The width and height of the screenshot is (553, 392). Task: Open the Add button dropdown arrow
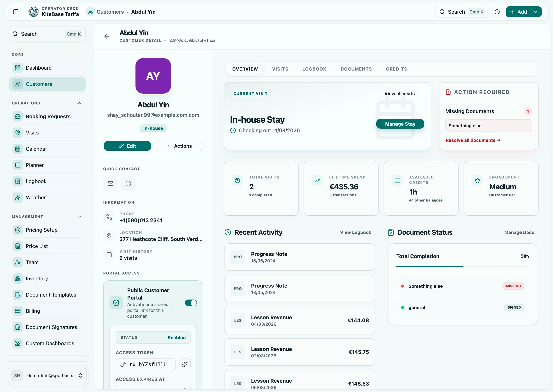(535, 12)
